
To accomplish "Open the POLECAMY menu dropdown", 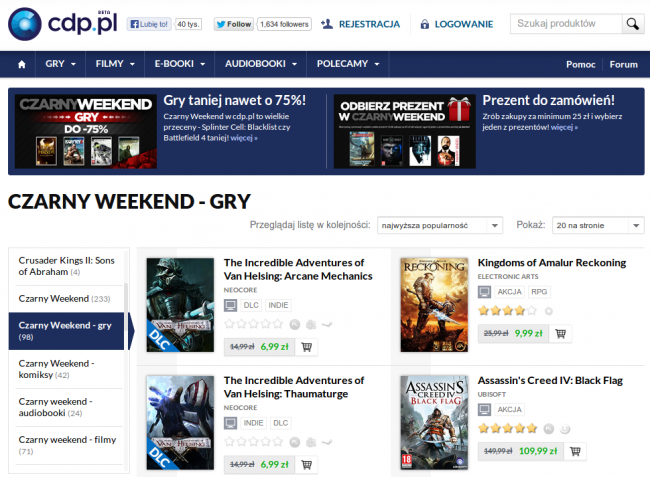I will point(348,64).
